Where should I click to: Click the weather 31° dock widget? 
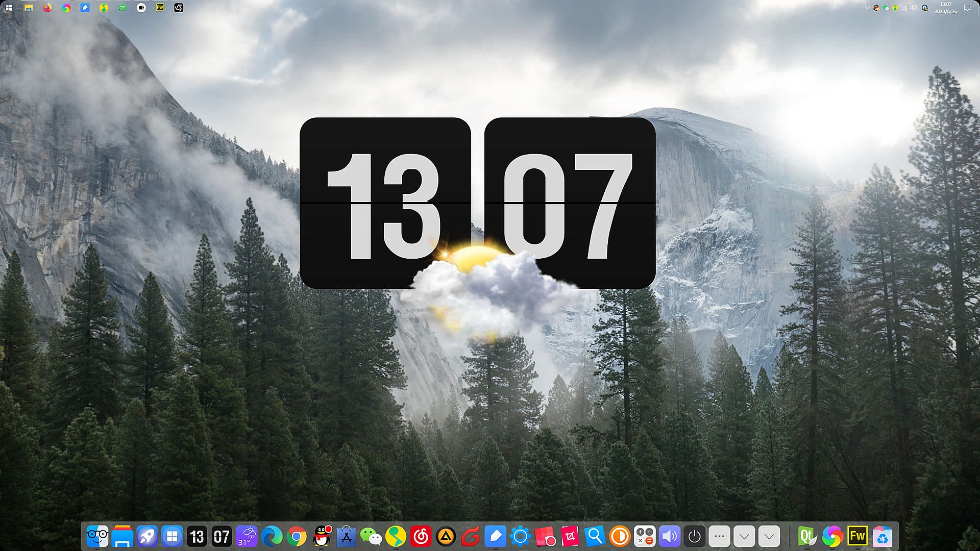point(247,537)
